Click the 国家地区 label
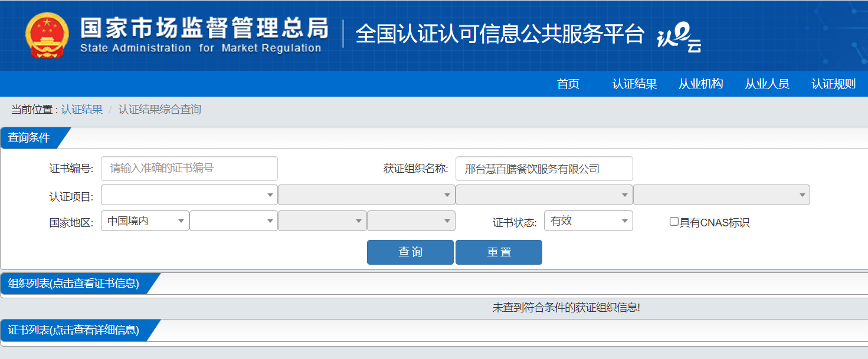This screenshot has width=868, height=359. 71,223
